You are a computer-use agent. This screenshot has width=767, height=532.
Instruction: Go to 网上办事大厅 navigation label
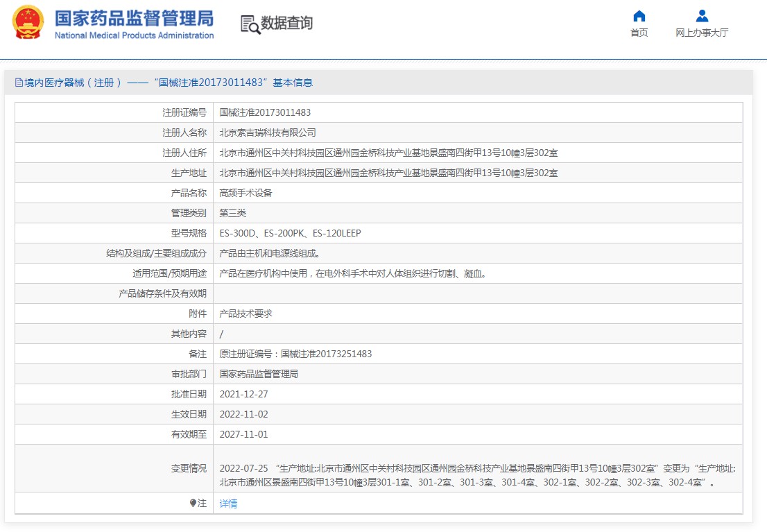click(702, 33)
